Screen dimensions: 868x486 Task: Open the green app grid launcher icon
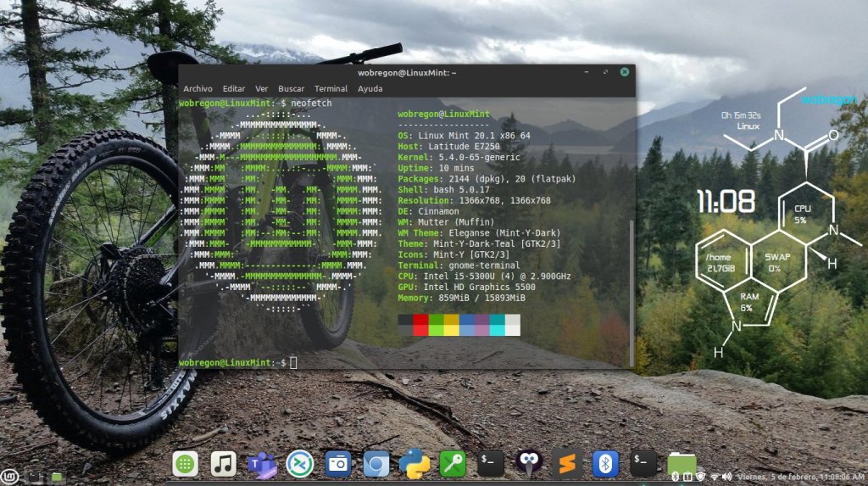(186, 463)
